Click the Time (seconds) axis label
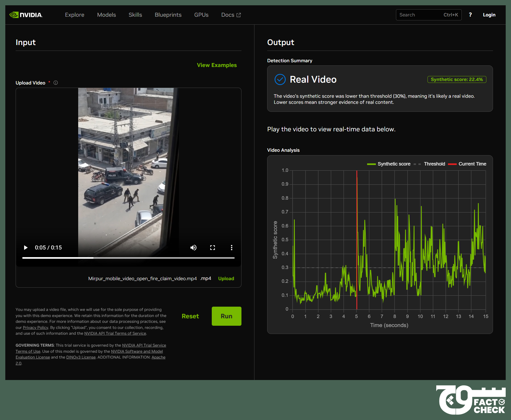The height and width of the screenshot is (420, 511). (389, 325)
